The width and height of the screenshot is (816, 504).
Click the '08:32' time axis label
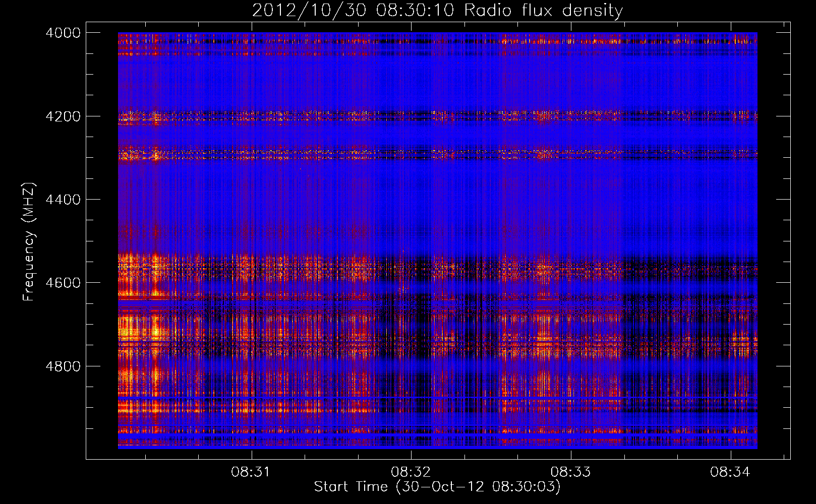[411, 472]
